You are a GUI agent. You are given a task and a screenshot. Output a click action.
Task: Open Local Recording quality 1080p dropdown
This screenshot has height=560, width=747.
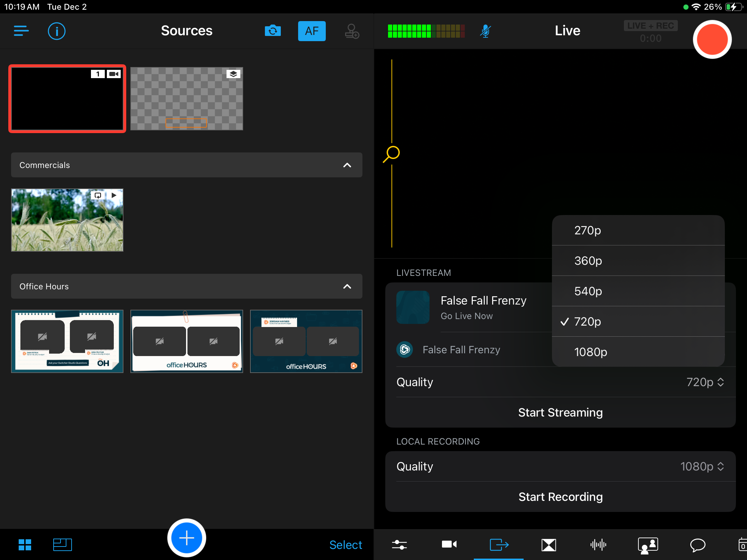702,466
